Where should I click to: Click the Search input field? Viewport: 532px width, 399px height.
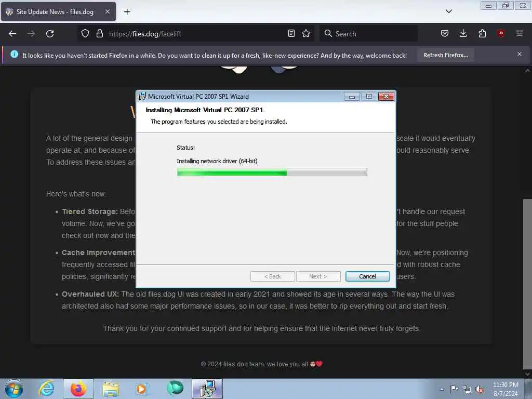(x=368, y=34)
